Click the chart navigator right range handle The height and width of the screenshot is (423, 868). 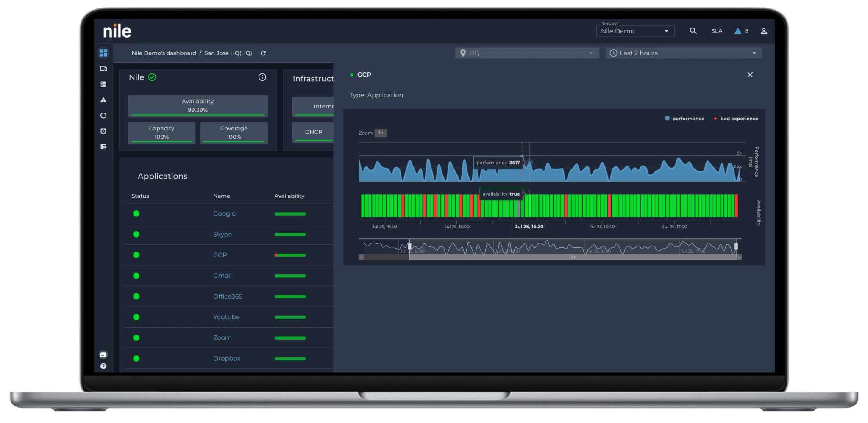[736, 246]
